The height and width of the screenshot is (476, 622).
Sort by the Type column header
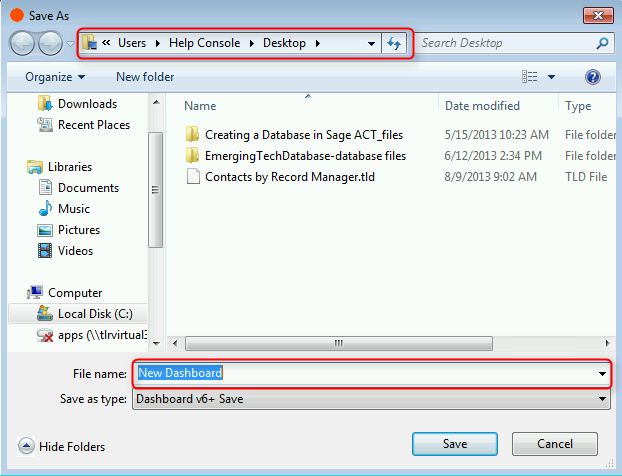(578, 106)
